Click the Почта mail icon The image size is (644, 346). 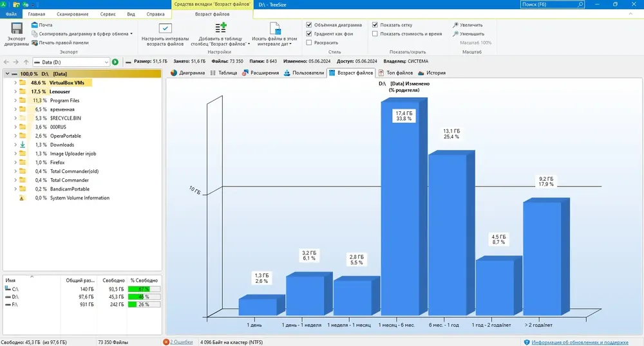pyautogui.click(x=35, y=25)
